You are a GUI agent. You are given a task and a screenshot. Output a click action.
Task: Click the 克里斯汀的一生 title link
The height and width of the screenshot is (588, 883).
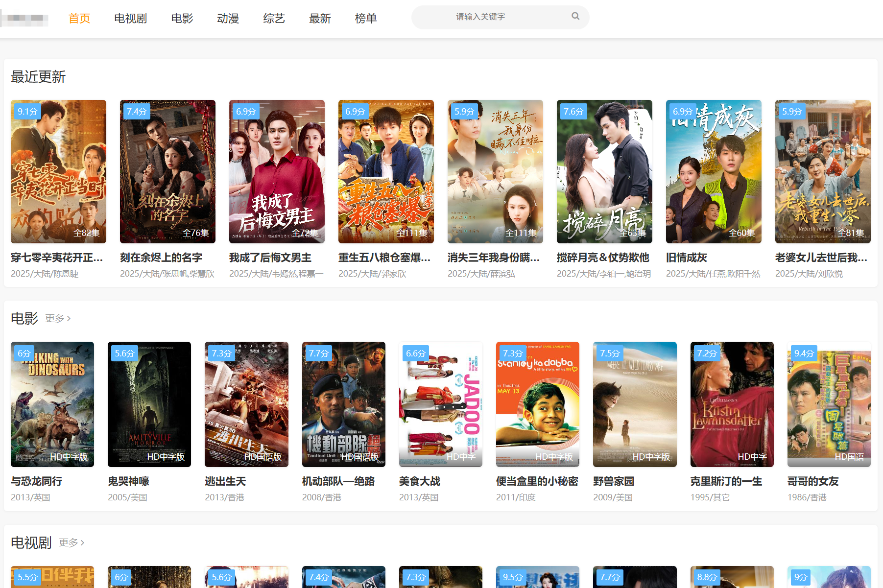[726, 481]
